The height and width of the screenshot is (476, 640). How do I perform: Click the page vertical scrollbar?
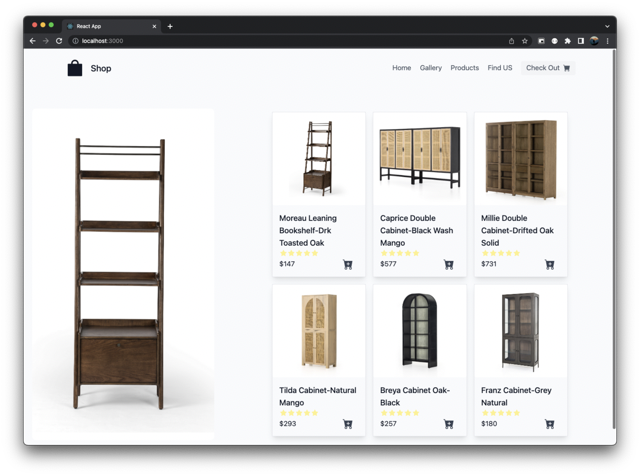coord(614,239)
